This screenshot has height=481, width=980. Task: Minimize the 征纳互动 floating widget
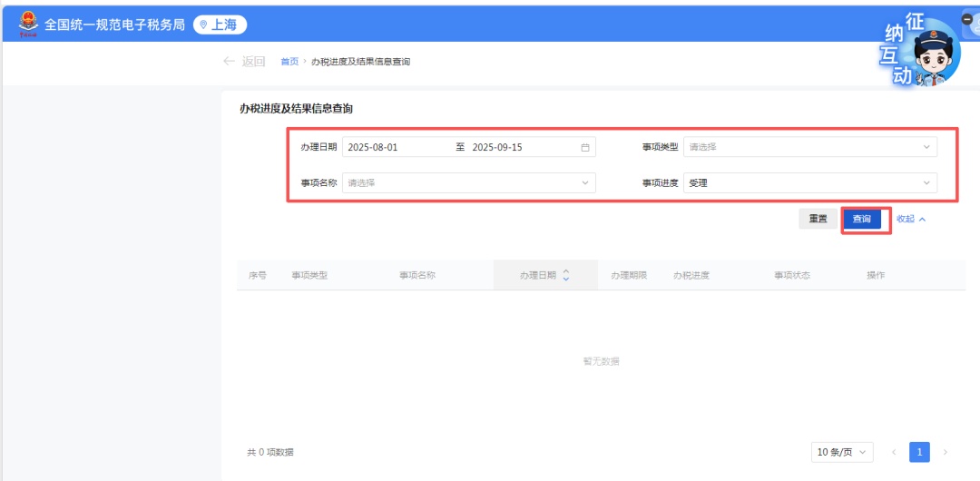967,19
